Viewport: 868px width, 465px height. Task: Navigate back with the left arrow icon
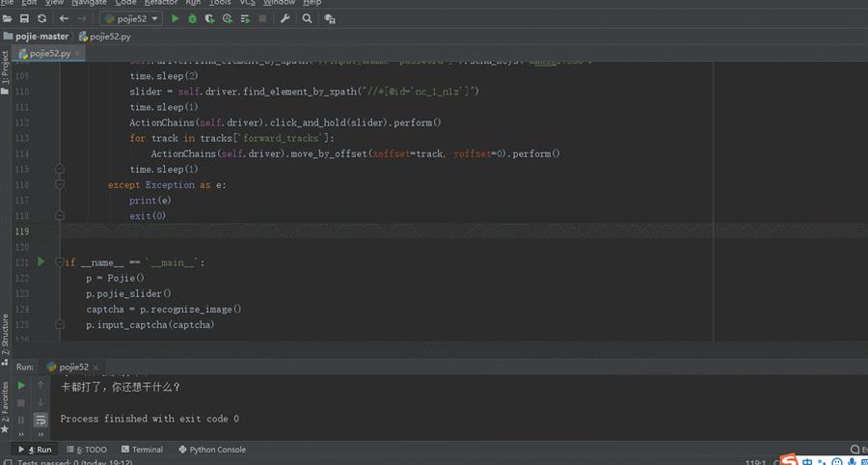[x=64, y=19]
